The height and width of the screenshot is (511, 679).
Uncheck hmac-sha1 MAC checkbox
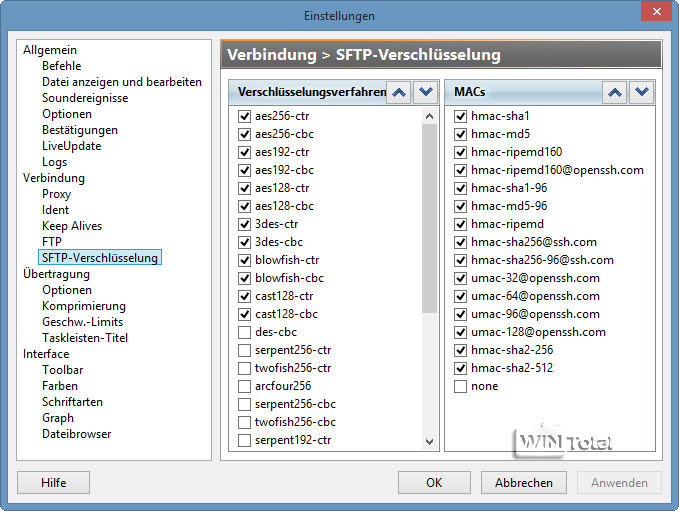pos(460,116)
